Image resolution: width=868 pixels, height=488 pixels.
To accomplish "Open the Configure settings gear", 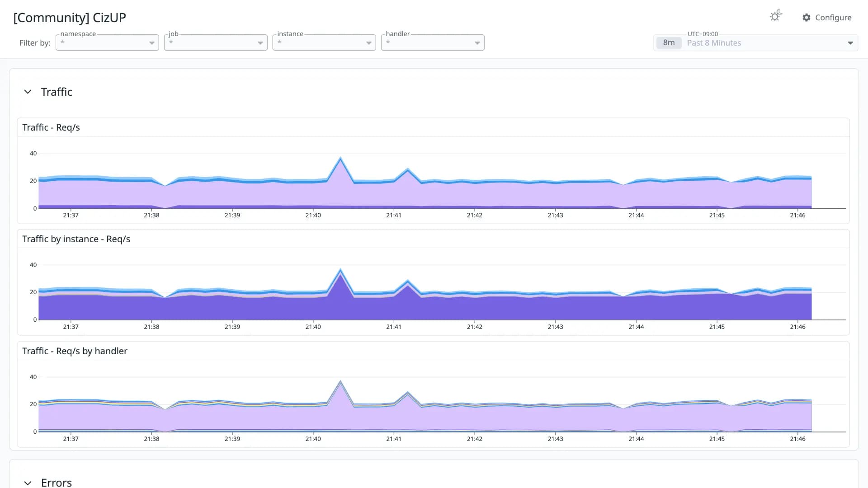I will pos(807,18).
